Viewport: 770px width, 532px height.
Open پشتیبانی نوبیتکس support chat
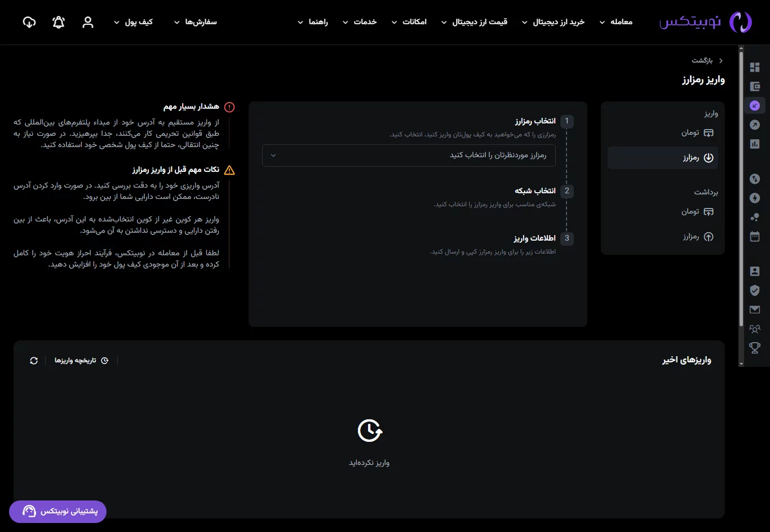[x=57, y=511]
